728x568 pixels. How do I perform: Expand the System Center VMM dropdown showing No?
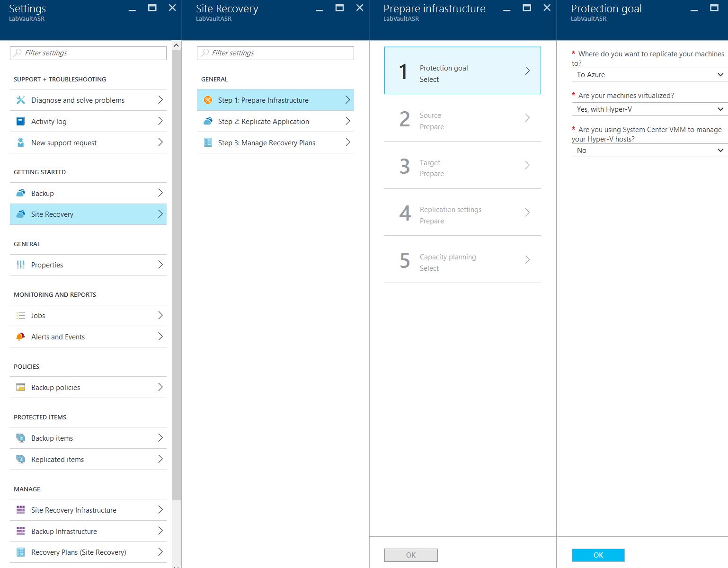pyautogui.click(x=649, y=151)
